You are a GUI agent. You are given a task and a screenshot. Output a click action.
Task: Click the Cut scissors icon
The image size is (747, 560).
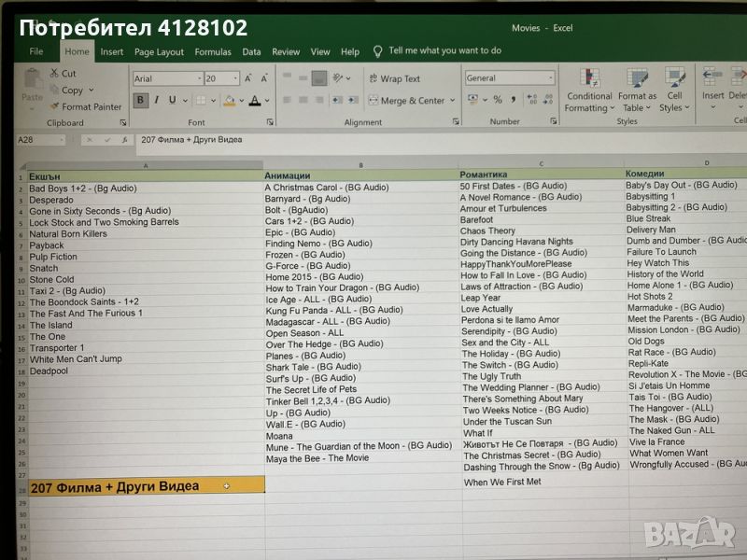pos(53,74)
